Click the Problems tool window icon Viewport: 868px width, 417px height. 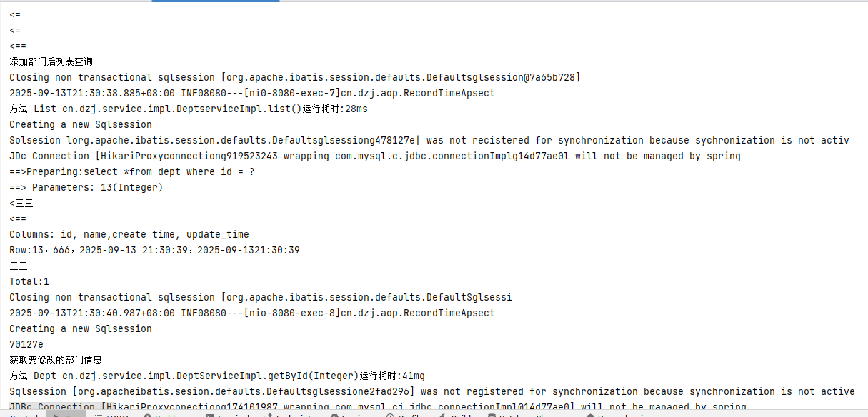coord(147,415)
